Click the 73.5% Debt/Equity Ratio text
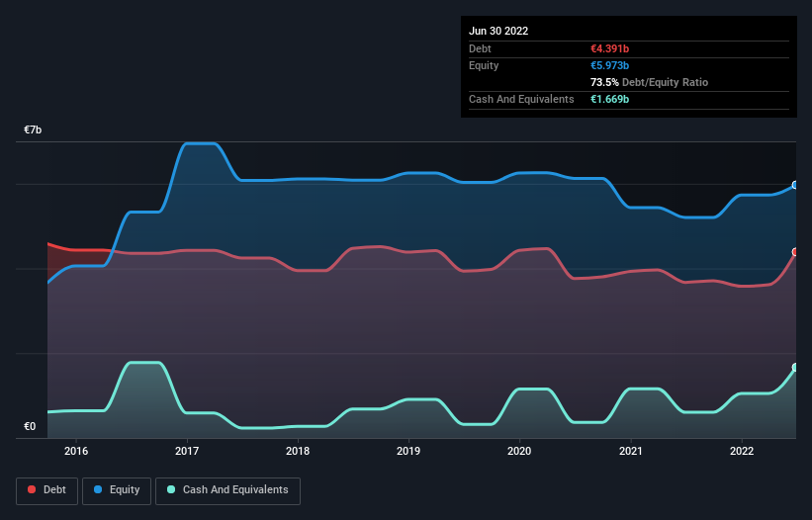Viewport: 812px width, 520px height. tap(650, 82)
